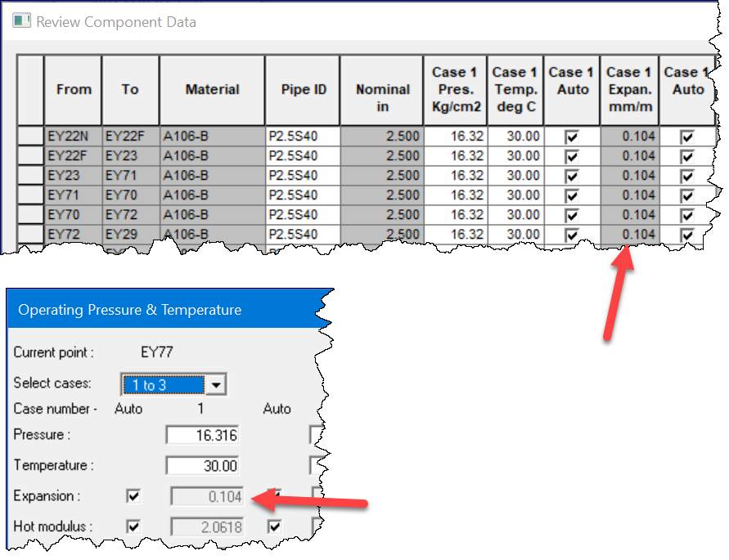Toggle Case 1 Auto checkbox before Expan. in EY22F-EY23 row
The height and width of the screenshot is (560, 729).
coord(572,156)
